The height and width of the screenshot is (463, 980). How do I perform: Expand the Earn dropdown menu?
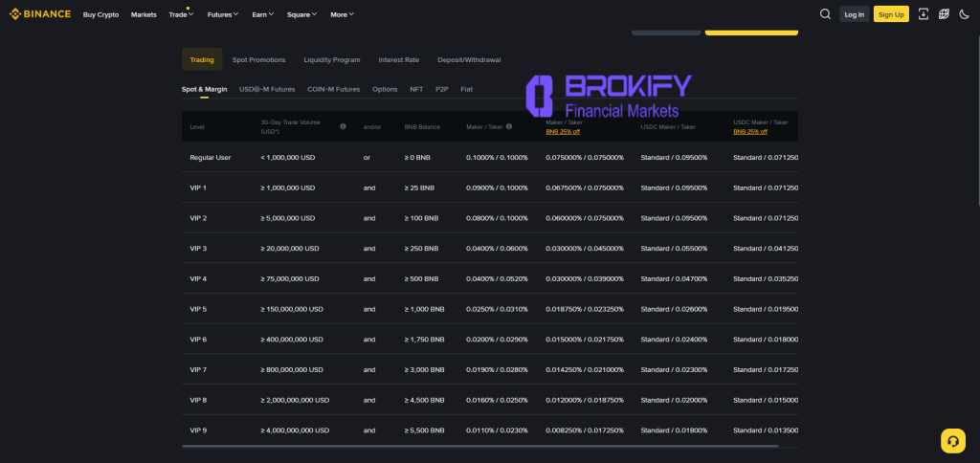point(262,14)
